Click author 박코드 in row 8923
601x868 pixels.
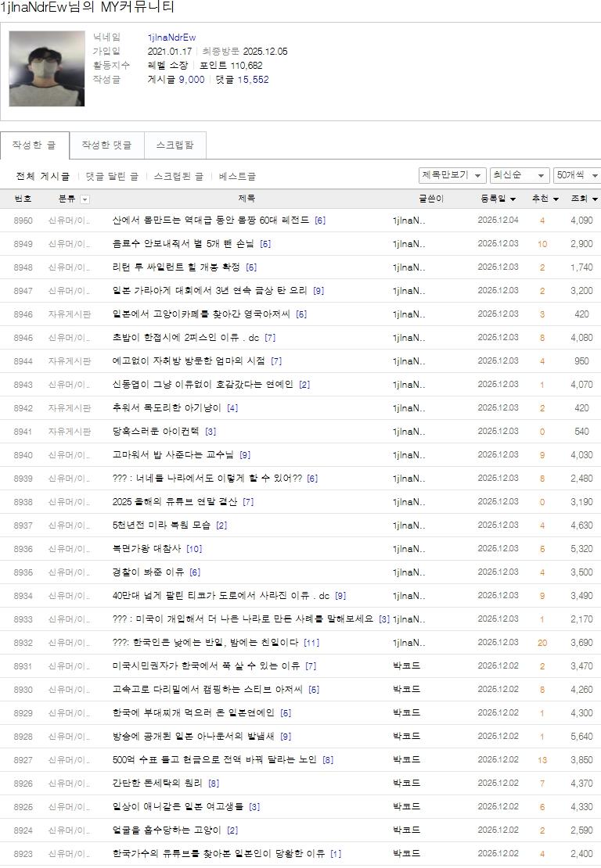[x=406, y=854]
